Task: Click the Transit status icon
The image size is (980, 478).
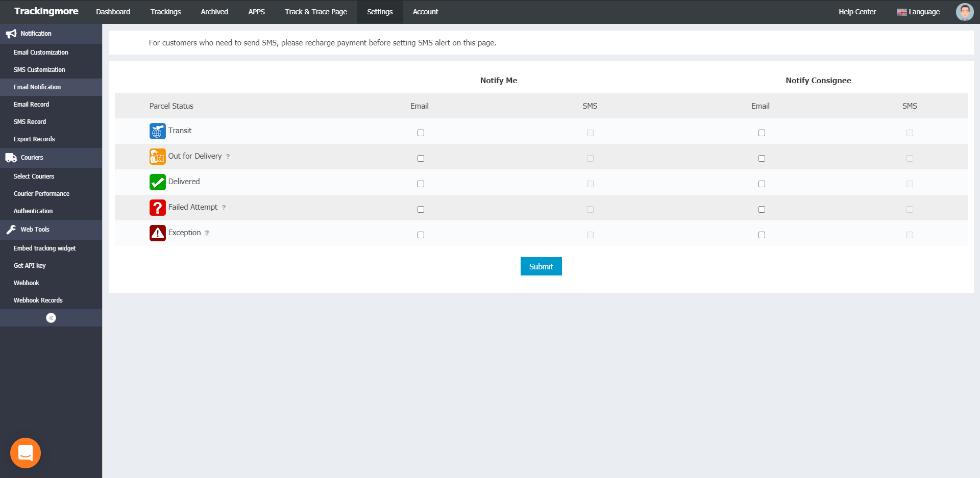Action: click(x=158, y=131)
